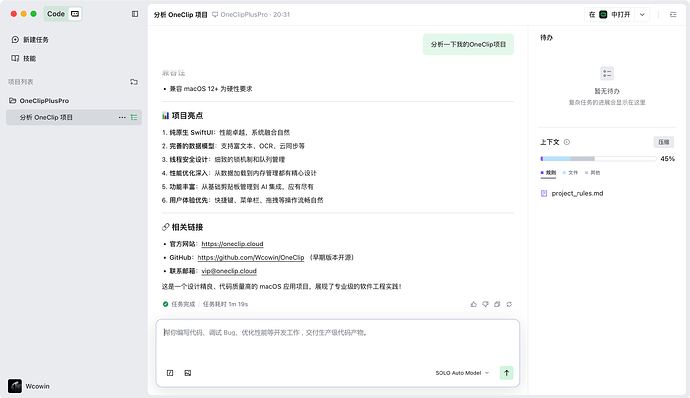Click the 待办 panel heading
This screenshot has height=398, width=690.
[547, 38]
